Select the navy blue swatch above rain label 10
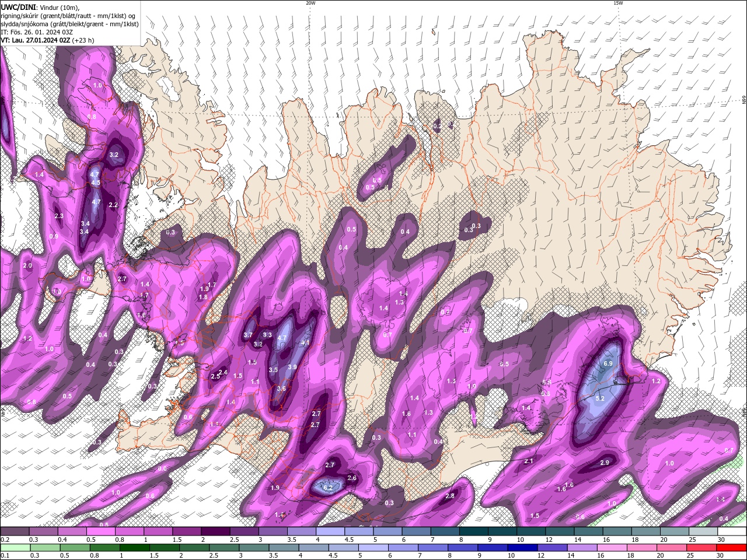The image size is (747, 560). pyautogui.click(x=521, y=548)
